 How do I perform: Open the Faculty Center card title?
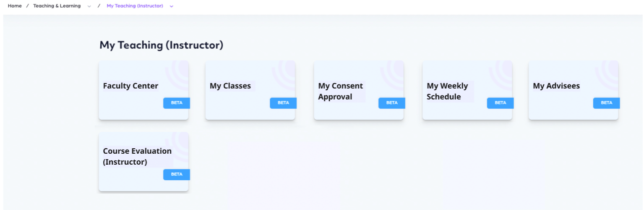(130, 86)
